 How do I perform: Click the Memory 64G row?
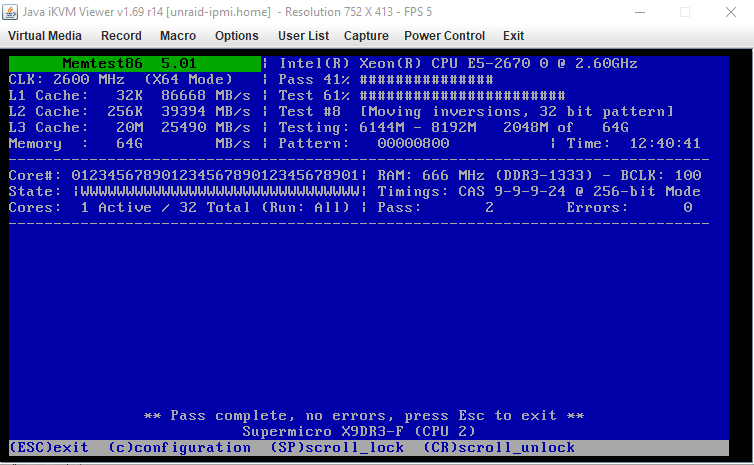[x=130, y=143]
